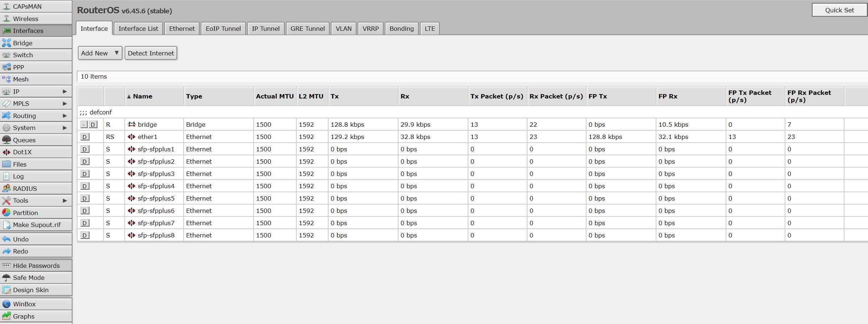Open the Partition pie icon

(6, 213)
